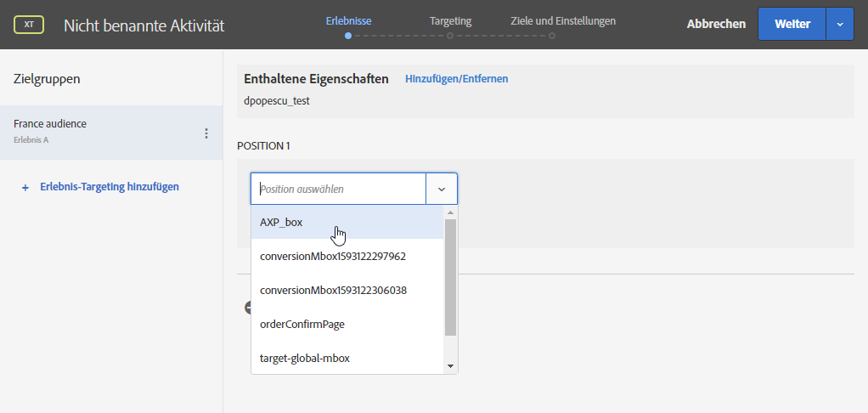Screen dimensions: 868x413
Task: Click the position list scrollbar thumb
Action: tap(450, 277)
